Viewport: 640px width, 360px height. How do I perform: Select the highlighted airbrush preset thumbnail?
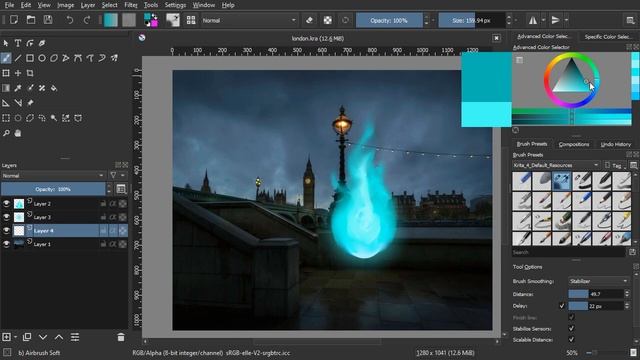point(561,181)
